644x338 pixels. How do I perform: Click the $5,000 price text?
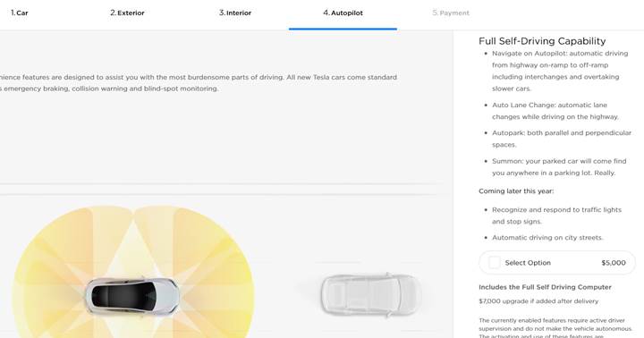click(x=614, y=262)
